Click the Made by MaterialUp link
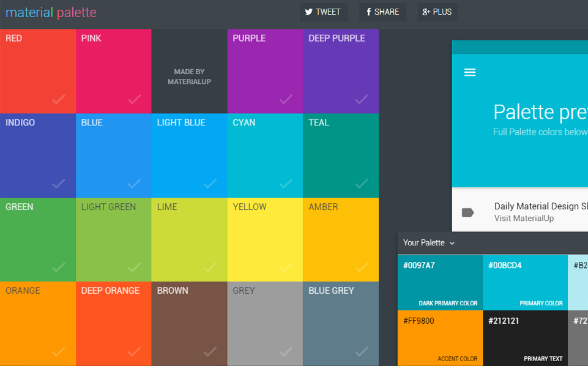This screenshot has width=588, height=366. tap(189, 77)
